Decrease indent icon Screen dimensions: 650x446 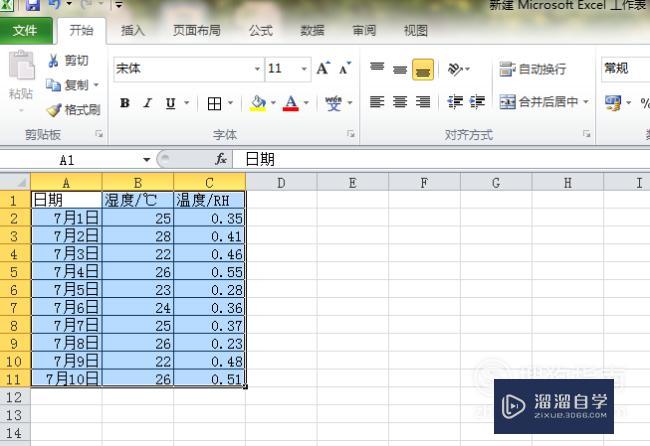(455, 102)
